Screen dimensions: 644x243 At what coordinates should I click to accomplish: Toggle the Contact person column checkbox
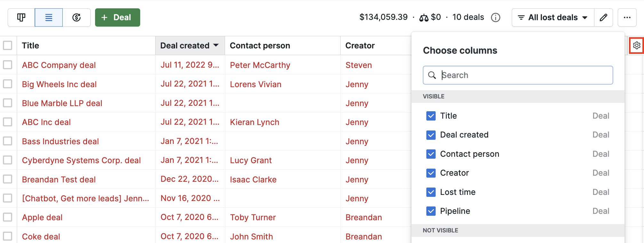431,154
